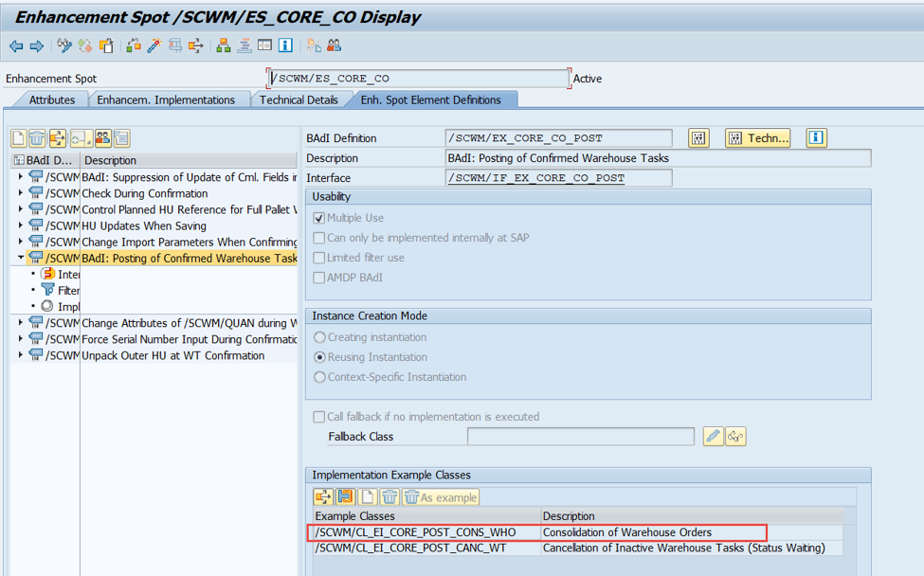Click the Active/Inactive toggle icon

click(85, 45)
